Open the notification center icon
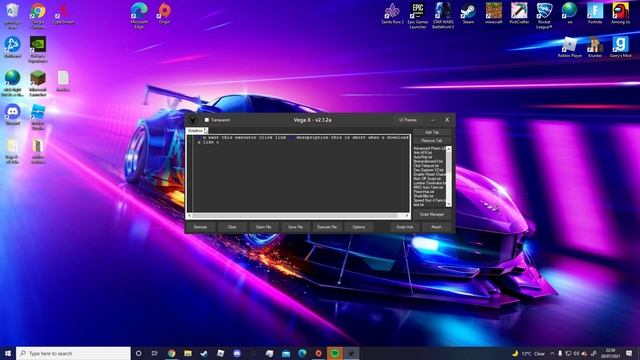The height and width of the screenshot is (360, 640). 629,353
